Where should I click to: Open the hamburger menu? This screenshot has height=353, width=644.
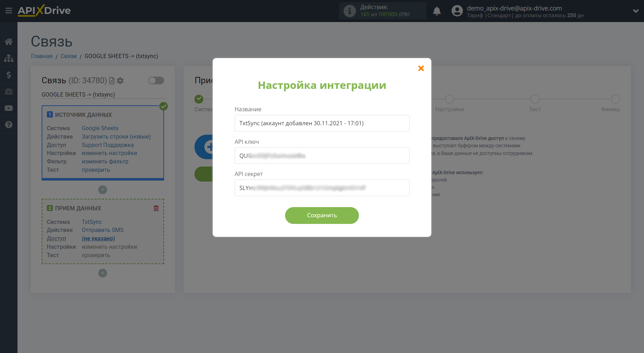tap(9, 11)
